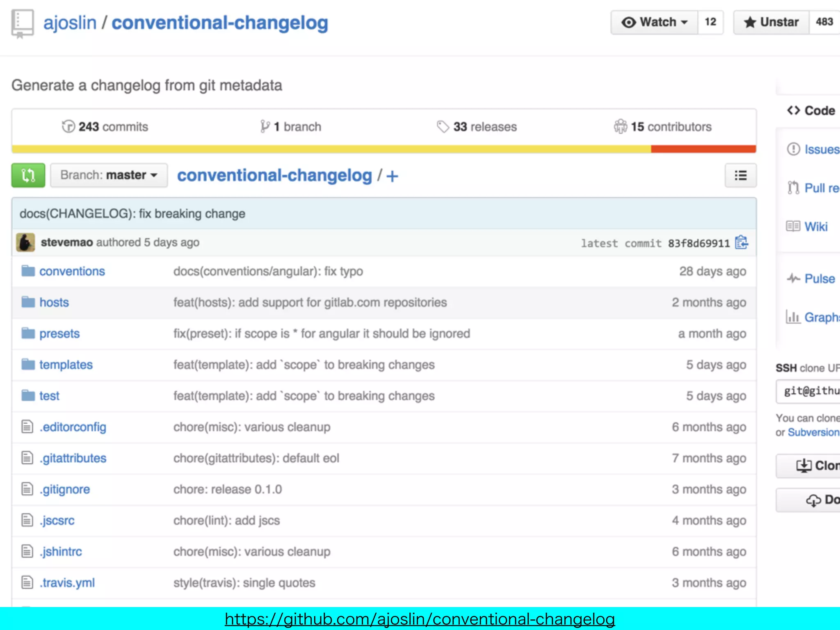Click the hosts folder icon
The image size is (840, 630).
28,302
